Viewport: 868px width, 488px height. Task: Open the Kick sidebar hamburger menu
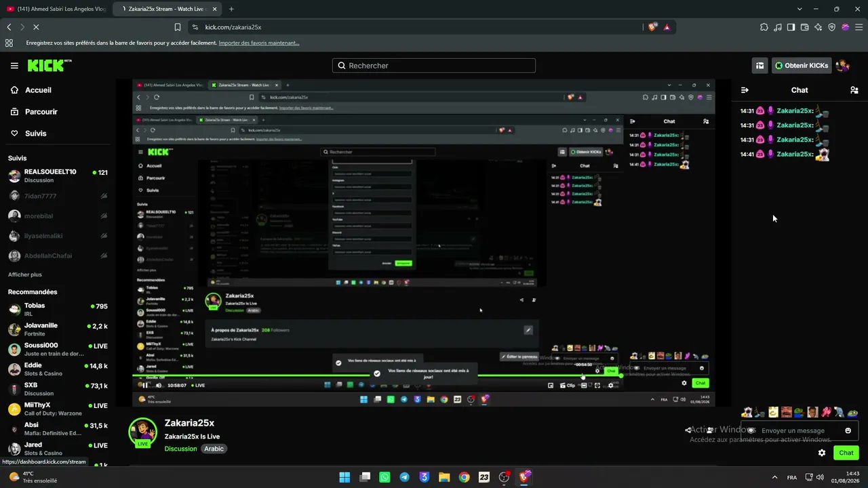click(14, 66)
